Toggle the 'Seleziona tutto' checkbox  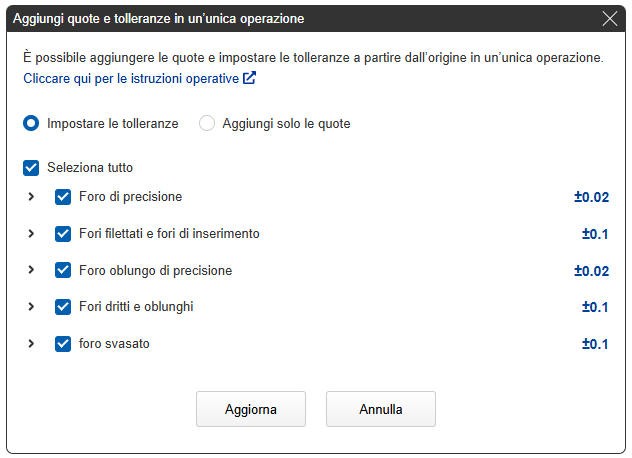[x=31, y=168]
